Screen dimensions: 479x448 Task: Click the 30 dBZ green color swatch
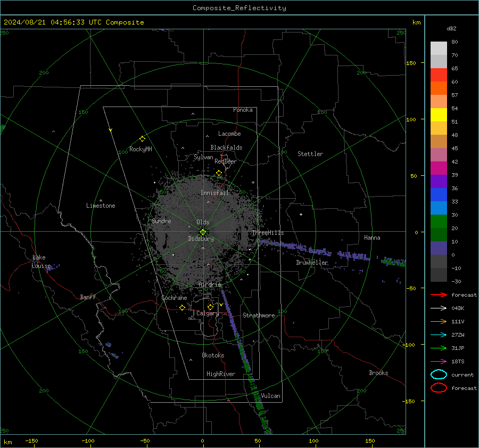[439, 222]
